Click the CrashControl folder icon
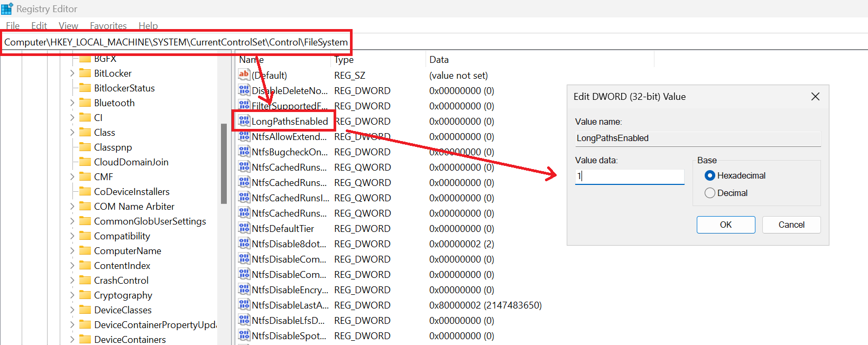The height and width of the screenshot is (345, 868). pyautogui.click(x=85, y=280)
